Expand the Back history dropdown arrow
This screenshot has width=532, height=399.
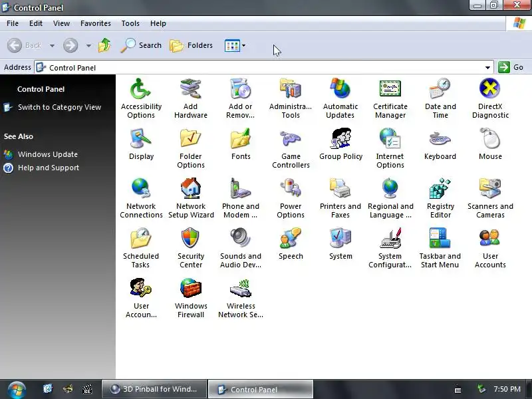click(x=52, y=45)
